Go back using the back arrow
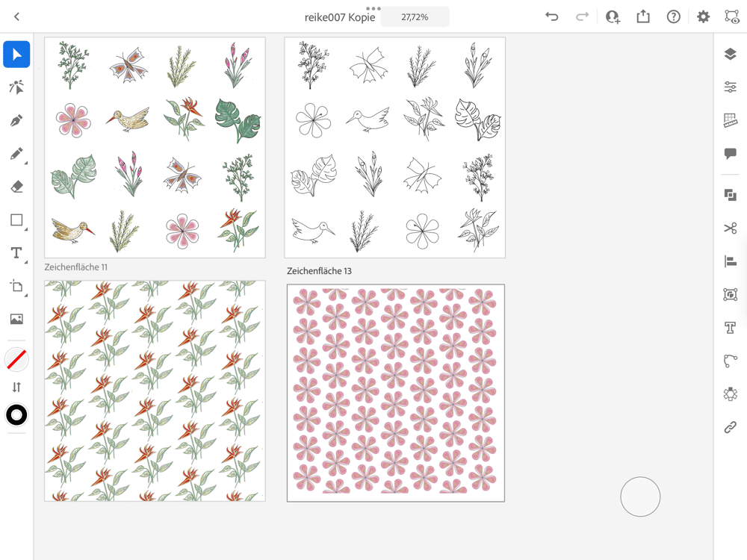Image resolution: width=747 pixels, height=560 pixels. tap(16, 16)
